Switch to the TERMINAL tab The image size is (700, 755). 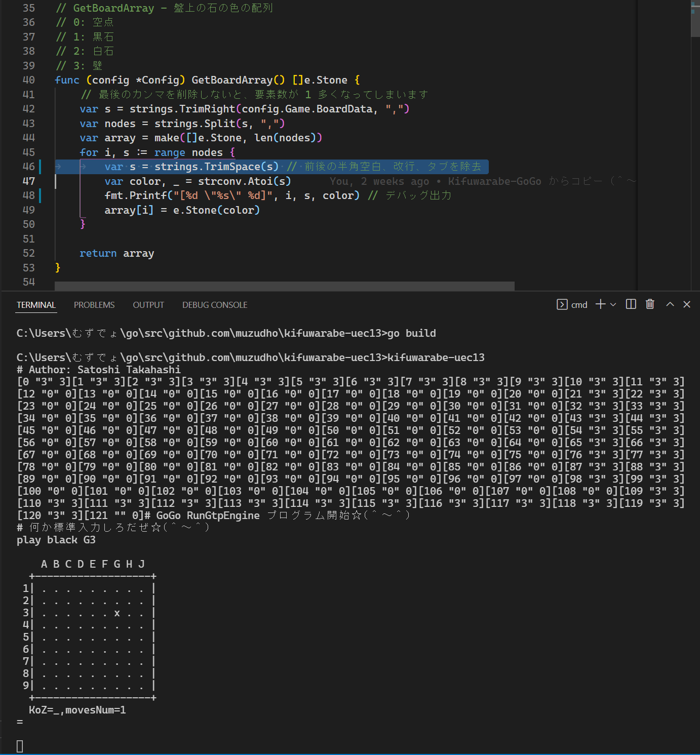pos(36,305)
